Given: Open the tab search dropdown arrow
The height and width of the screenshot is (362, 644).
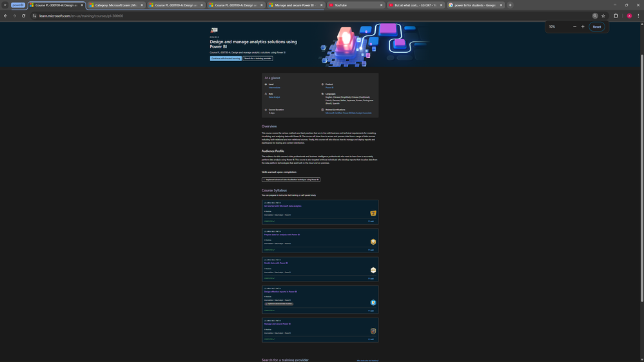Looking at the screenshot, I should point(5,5).
